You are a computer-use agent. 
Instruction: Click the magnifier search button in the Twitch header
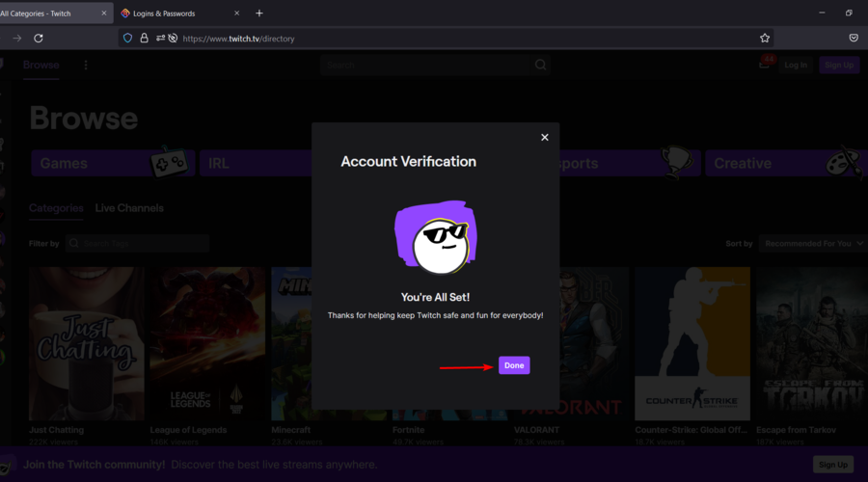click(541, 66)
